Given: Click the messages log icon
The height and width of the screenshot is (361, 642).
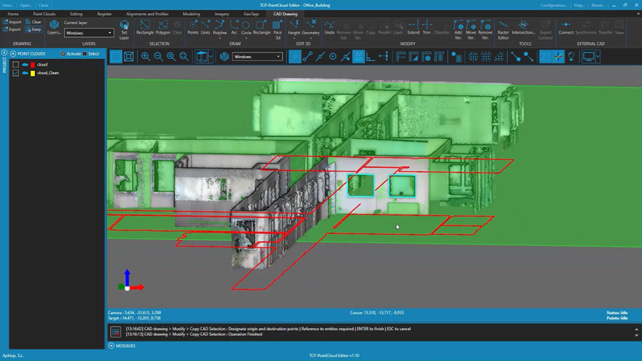Looking at the screenshot, I should click(x=115, y=332).
